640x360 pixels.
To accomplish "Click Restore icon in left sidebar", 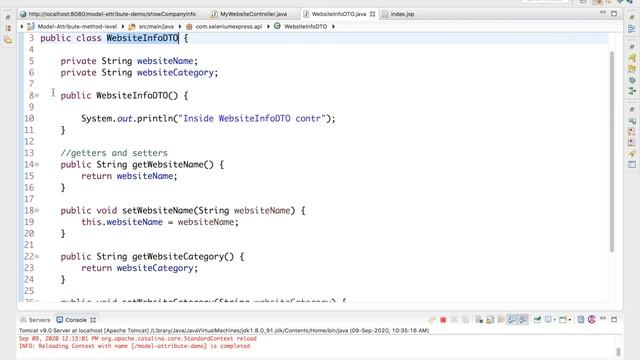I will click(8, 18).
